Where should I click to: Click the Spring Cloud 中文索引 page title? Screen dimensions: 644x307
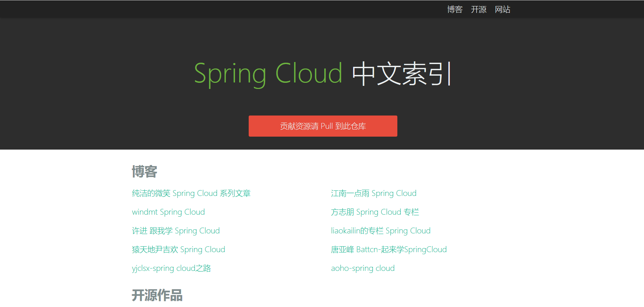coord(323,74)
